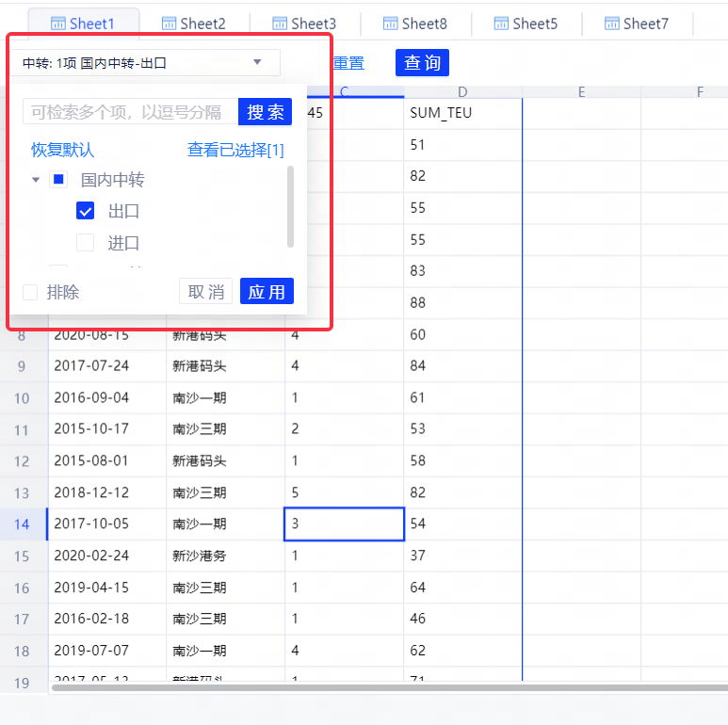Open 查看已选择[1] link
Screen dimensions: 728x725
(235, 150)
